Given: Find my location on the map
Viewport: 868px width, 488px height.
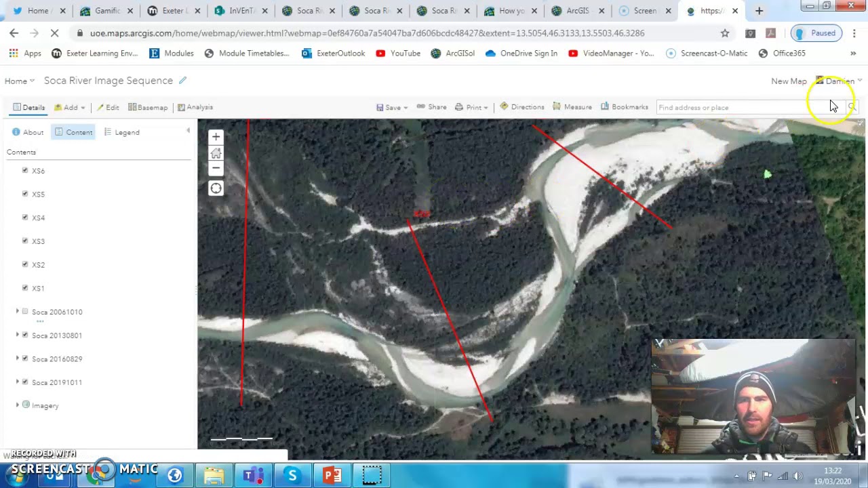Looking at the screenshot, I should pyautogui.click(x=216, y=188).
